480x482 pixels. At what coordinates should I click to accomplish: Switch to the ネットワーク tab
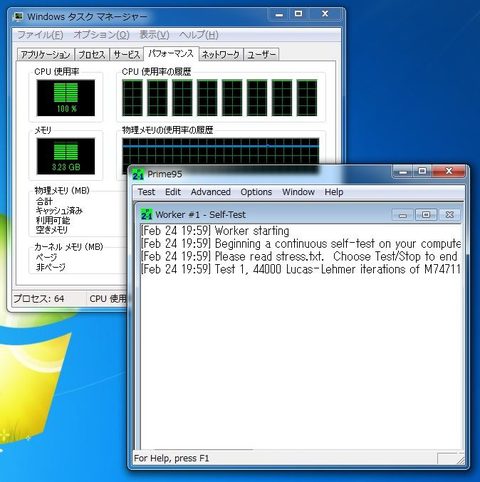pyautogui.click(x=221, y=54)
